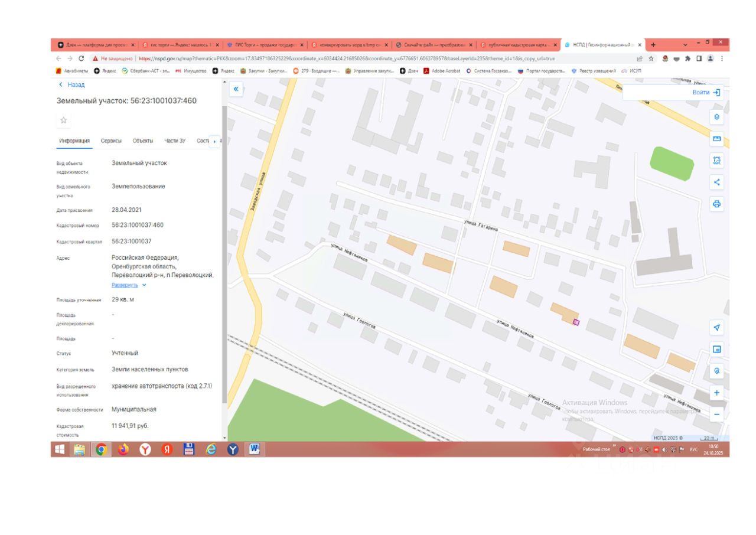Viewport: 756px width, 535px height.
Task: Switch to the Объекты tab
Action: pyautogui.click(x=143, y=141)
